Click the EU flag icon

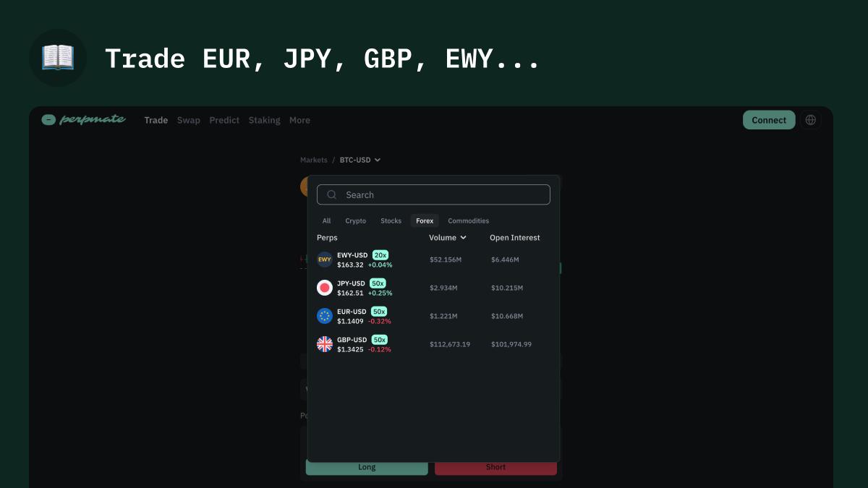(x=325, y=316)
